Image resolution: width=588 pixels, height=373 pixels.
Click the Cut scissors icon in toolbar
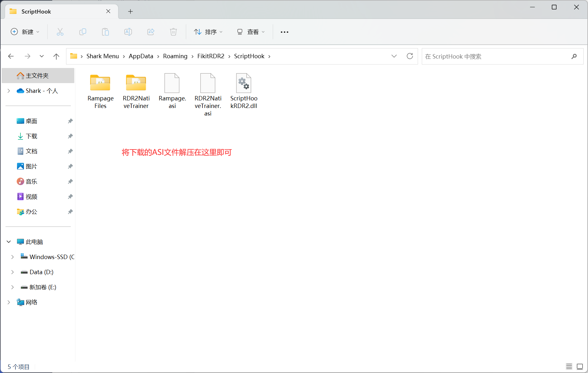(x=60, y=32)
